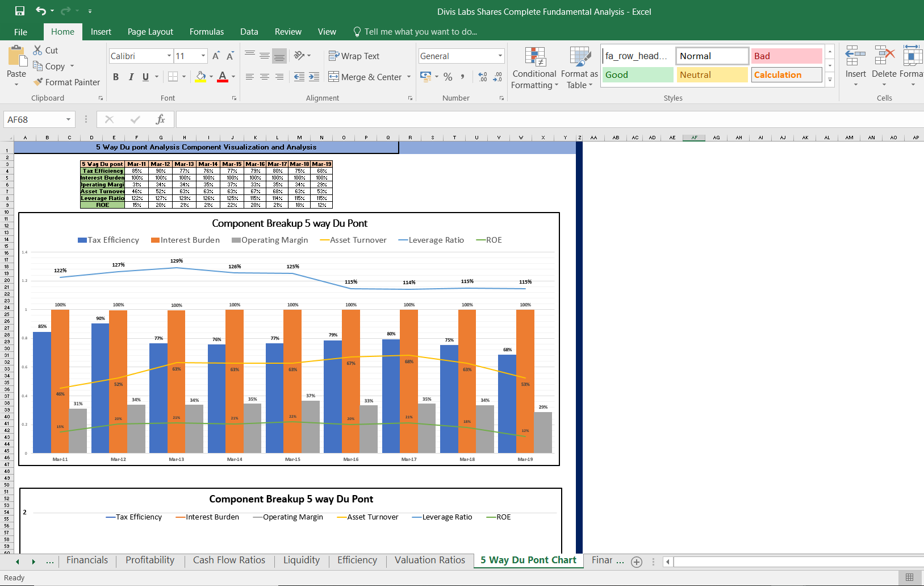Screen dimensions: 924x586
Task: Toggle Bottom Align
Action: (x=279, y=56)
